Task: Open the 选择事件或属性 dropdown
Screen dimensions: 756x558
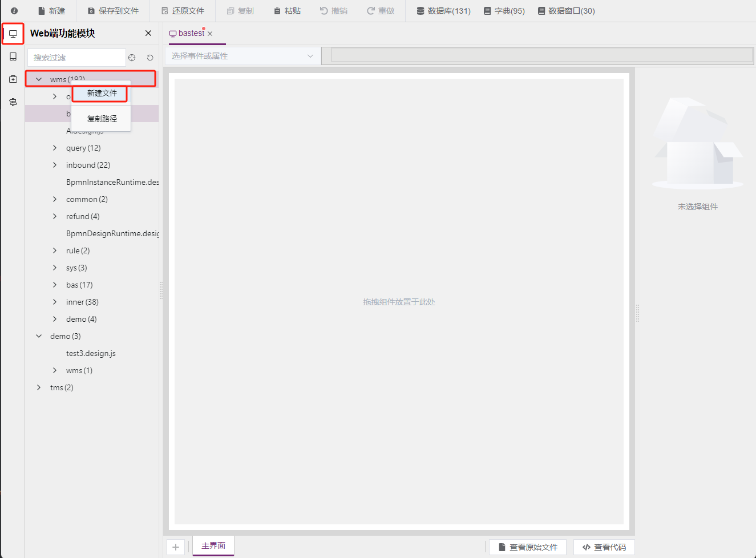Action: tap(242, 56)
